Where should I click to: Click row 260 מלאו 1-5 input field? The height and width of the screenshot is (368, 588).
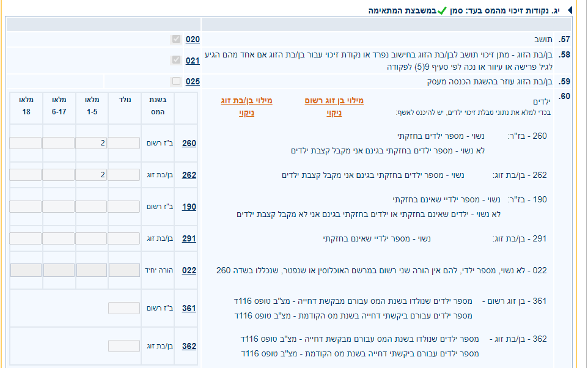pyautogui.click(x=91, y=143)
